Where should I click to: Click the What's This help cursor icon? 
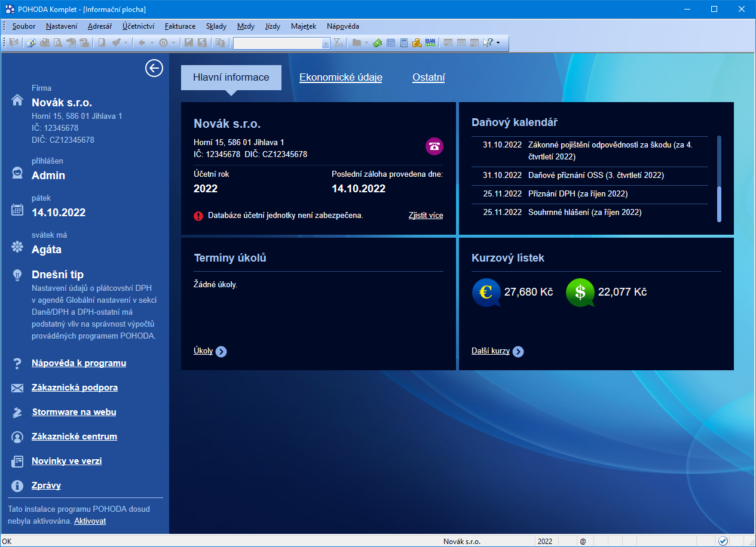point(488,43)
